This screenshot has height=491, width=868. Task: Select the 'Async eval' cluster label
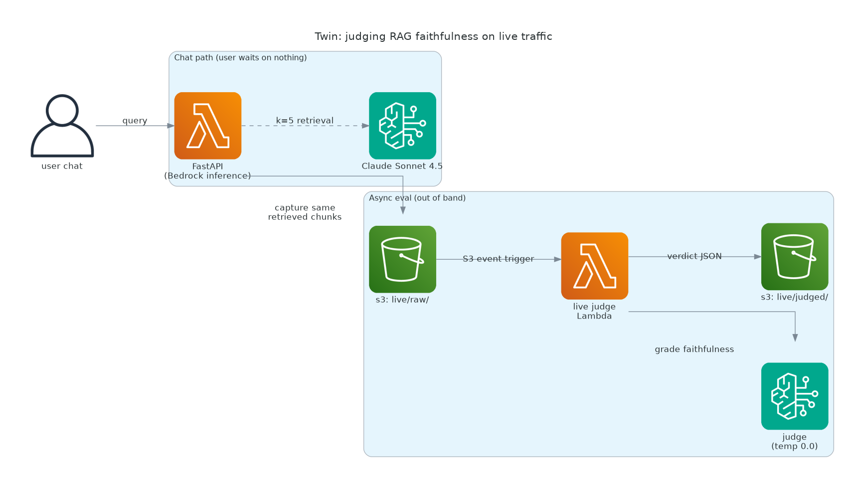pyautogui.click(x=417, y=198)
